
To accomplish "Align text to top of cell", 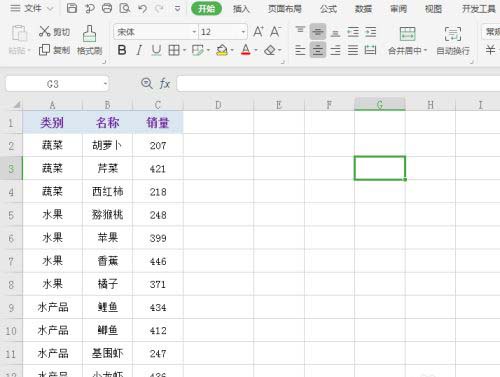I will (300, 32).
